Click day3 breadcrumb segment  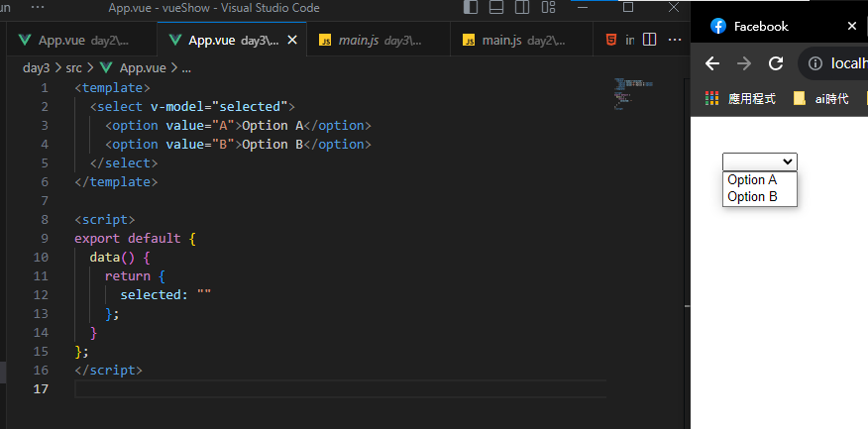(x=37, y=68)
